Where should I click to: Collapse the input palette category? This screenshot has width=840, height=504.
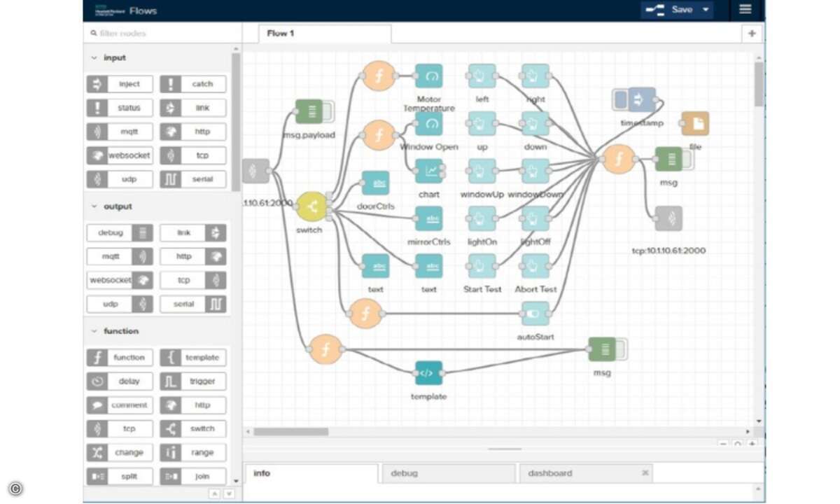[x=94, y=58]
